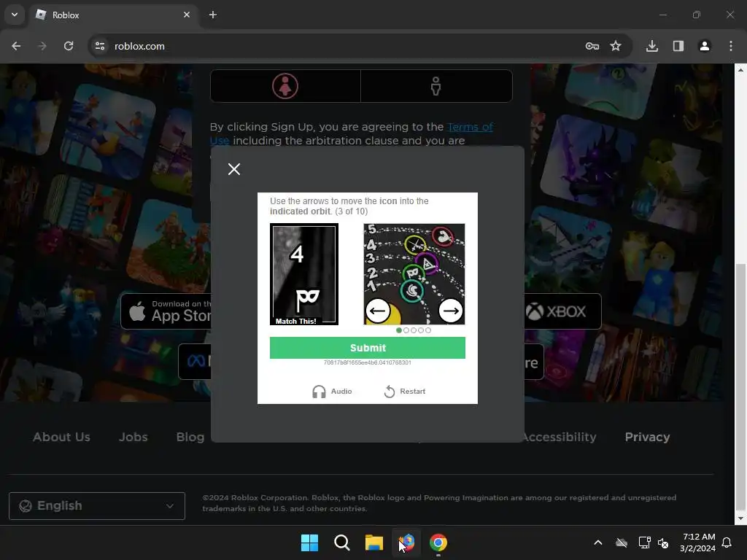Screen dimensions: 747x560
Task: Open the saved passwords key icon
Action: tap(592, 46)
